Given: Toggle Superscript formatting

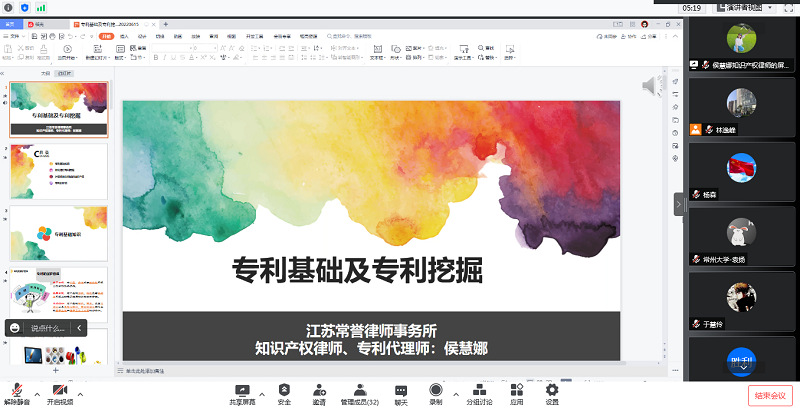Looking at the screenshot, I should (x=203, y=58).
